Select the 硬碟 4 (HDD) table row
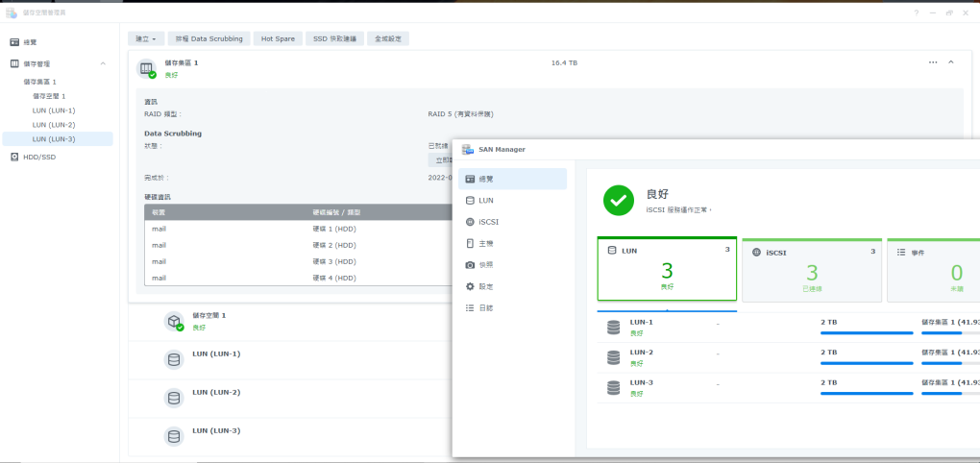This screenshot has height=463, width=980. click(x=298, y=278)
